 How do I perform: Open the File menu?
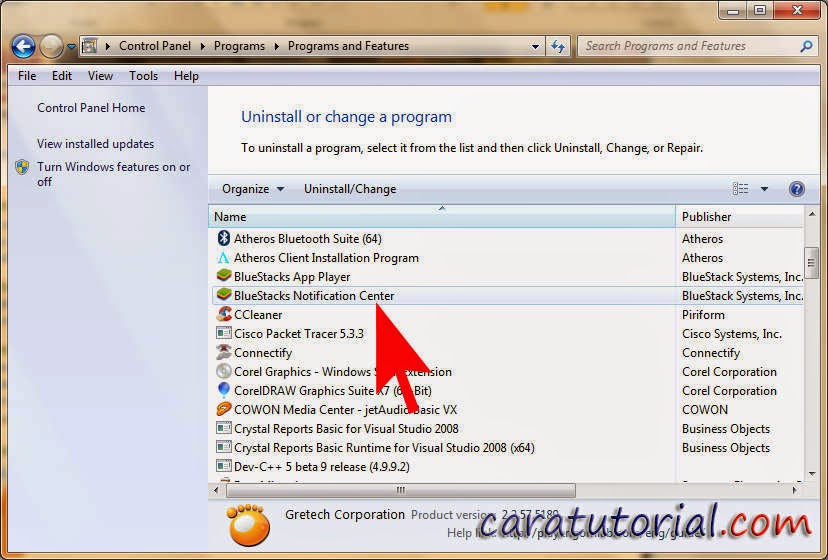[27, 76]
